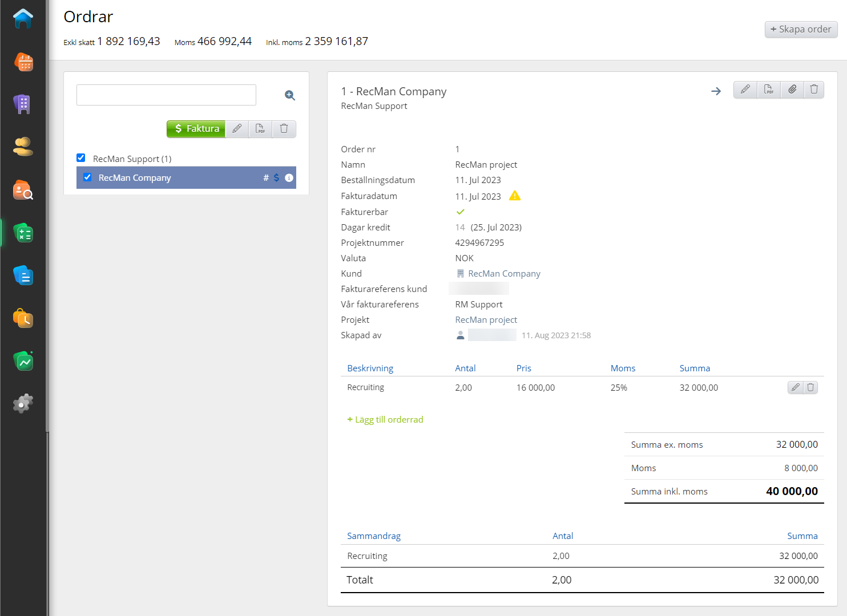This screenshot has height=616, width=847.
Task: Delete order using header trash icon
Action: 814,90
